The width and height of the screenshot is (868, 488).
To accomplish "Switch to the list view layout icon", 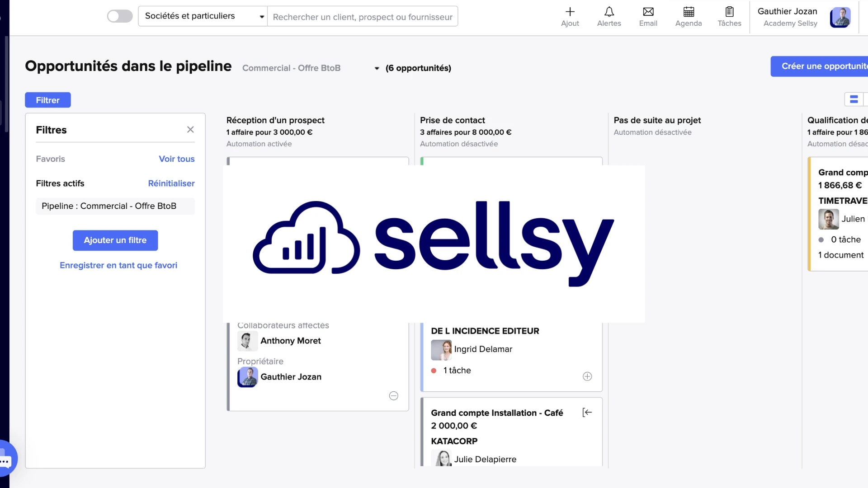I will click(x=854, y=99).
